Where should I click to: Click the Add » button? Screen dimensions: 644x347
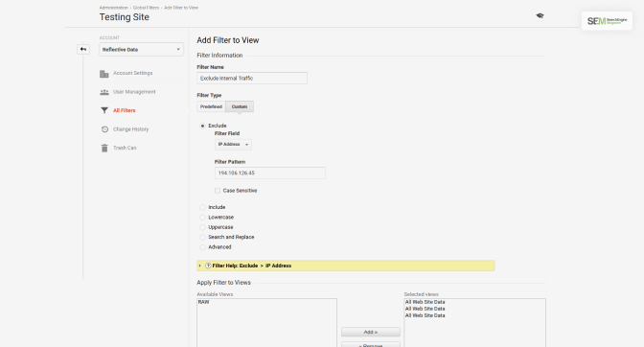pyautogui.click(x=371, y=332)
